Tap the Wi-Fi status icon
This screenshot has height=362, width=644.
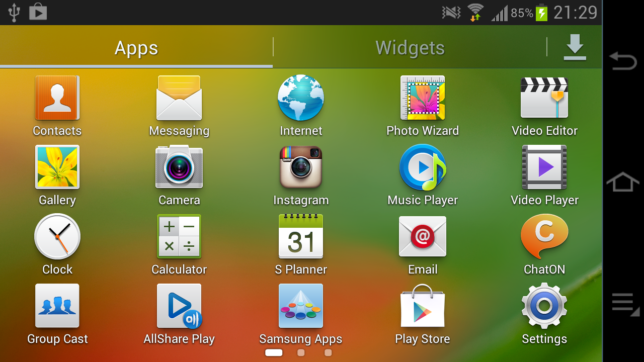tap(475, 12)
